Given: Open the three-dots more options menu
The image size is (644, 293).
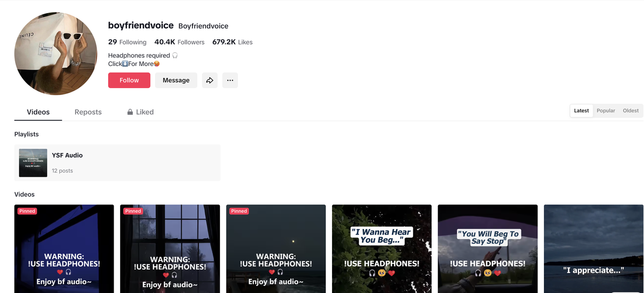Looking at the screenshot, I should [x=230, y=80].
